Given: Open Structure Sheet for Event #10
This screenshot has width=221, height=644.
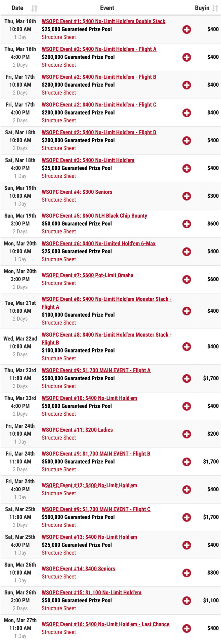Looking at the screenshot, I should [59, 414].
